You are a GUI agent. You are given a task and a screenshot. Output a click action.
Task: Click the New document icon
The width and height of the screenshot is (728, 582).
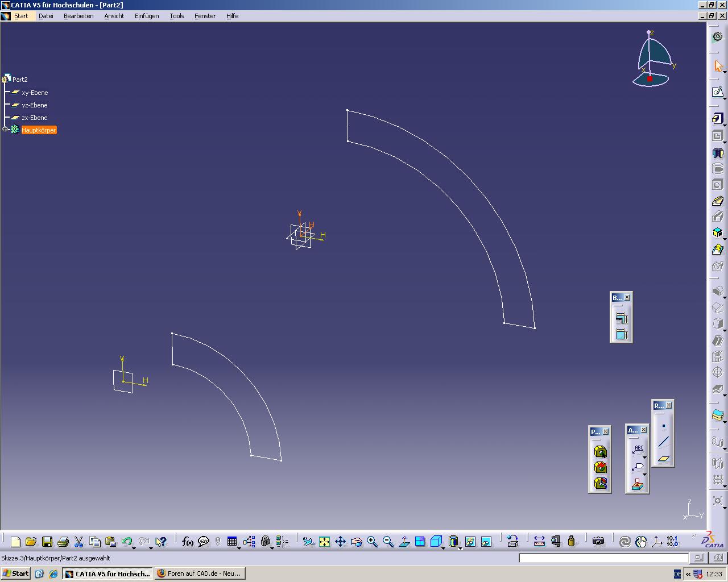tap(15, 542)
